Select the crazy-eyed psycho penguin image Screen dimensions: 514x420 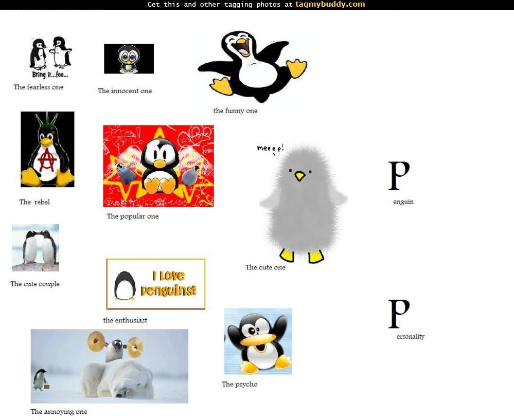tap(258, 341)
